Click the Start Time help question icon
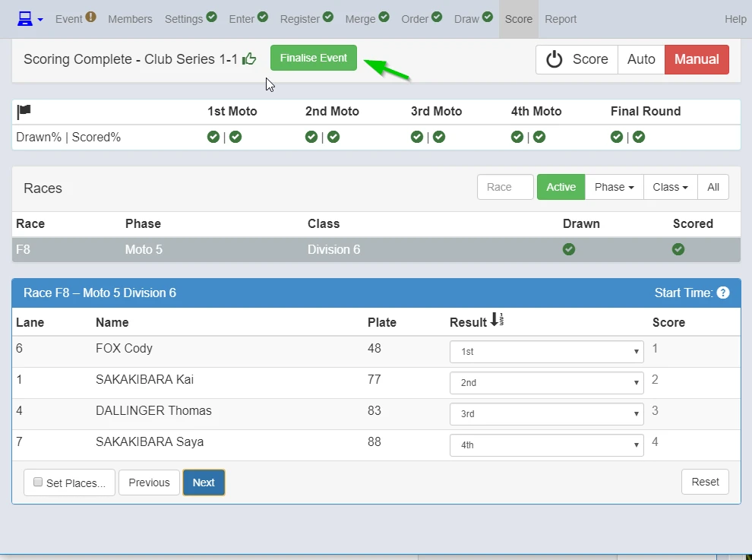This screenshot has height=560, width=752. click(723, 293)
